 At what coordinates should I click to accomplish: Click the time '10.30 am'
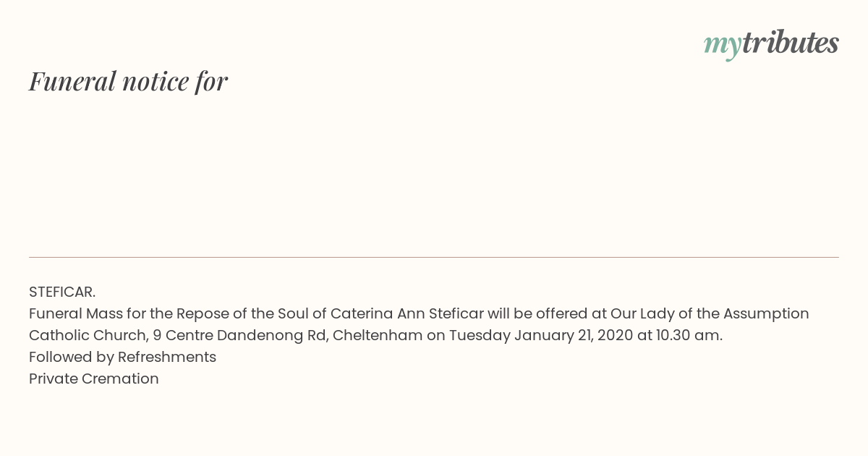click(688, 335)
